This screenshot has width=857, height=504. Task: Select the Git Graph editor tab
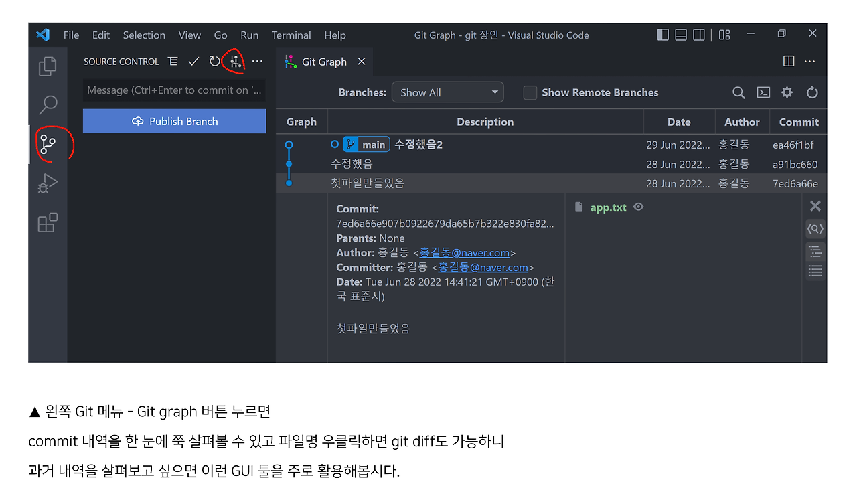pyautogui.click(x=324, y=62)
